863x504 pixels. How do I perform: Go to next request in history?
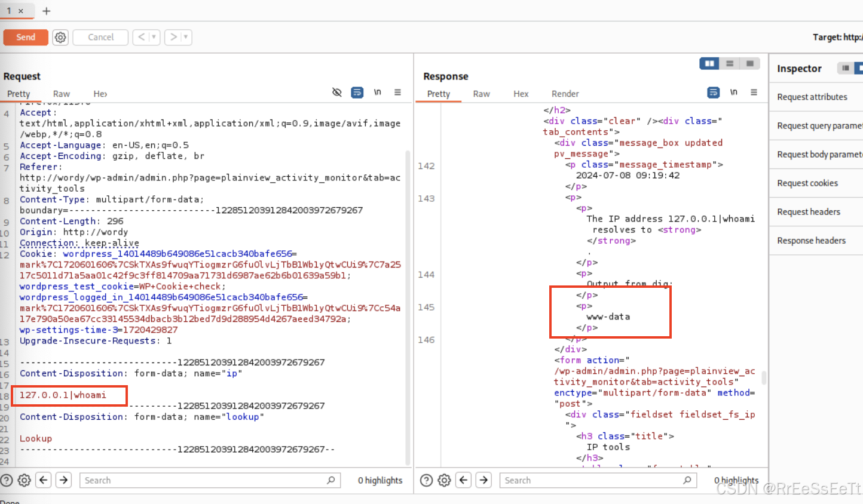[173, 37]
